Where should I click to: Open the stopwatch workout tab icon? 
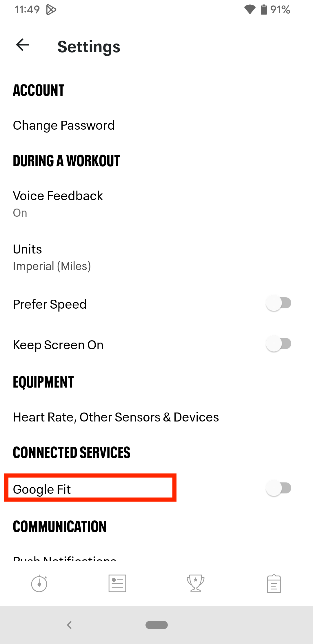coord(39,583)
